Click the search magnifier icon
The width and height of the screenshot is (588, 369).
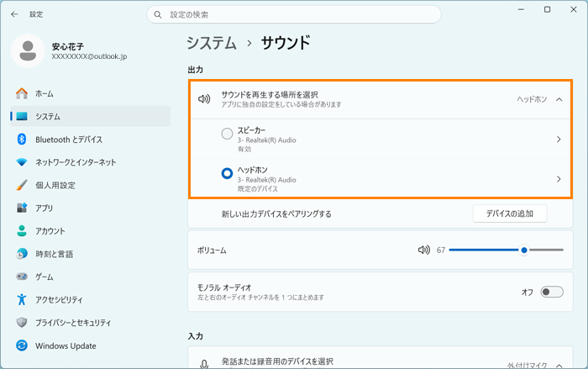click(x=158, y=14)
